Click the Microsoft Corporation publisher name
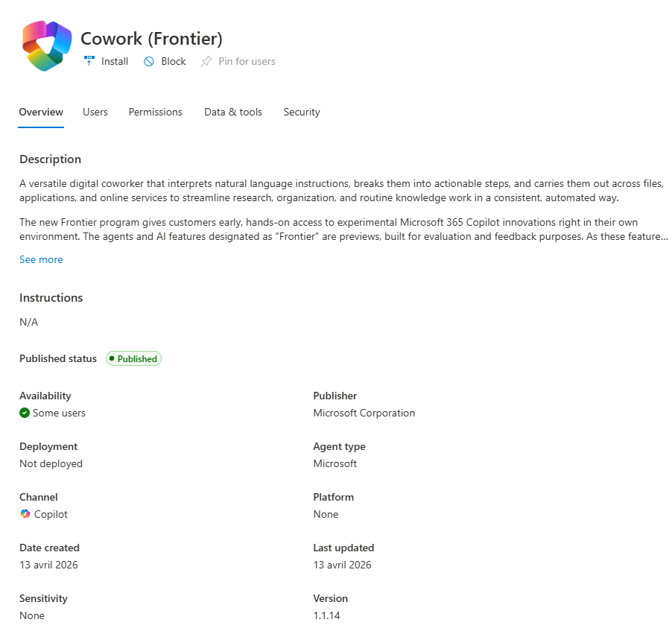Screen dimensions: 672x631 tap(364, 413)
